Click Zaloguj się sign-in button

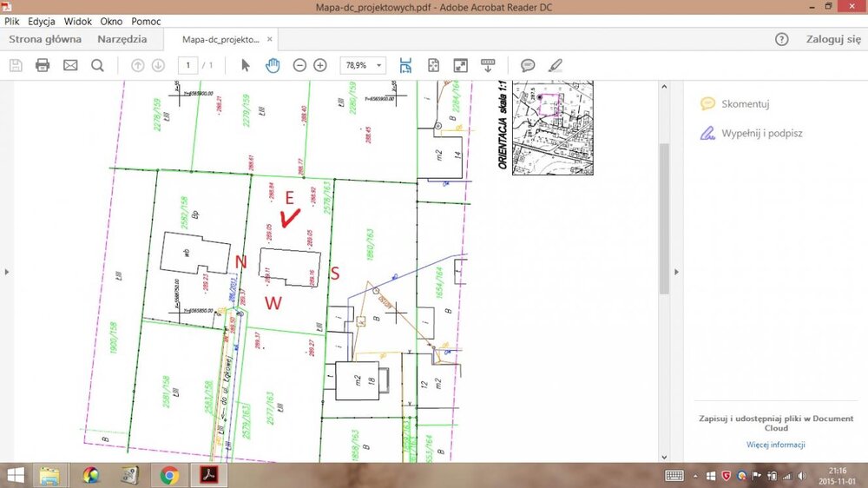tap(833, 39)
